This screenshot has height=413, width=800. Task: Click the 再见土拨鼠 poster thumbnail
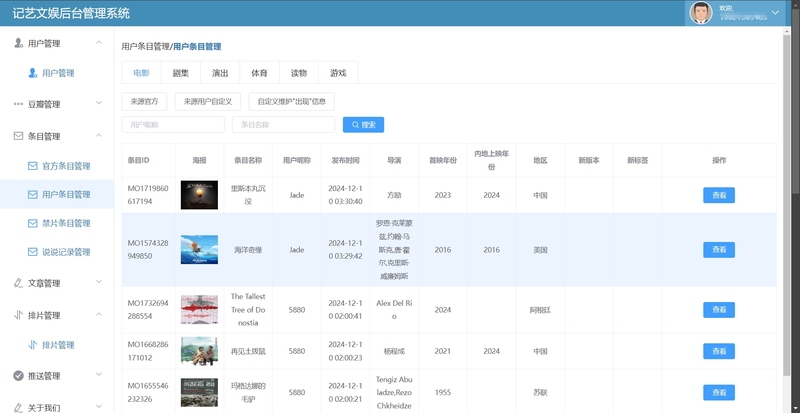(199, 351)
